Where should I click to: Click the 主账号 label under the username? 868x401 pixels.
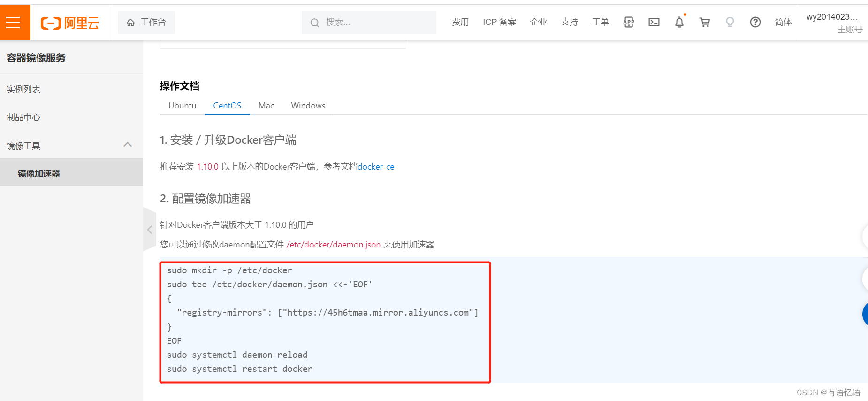850,30
